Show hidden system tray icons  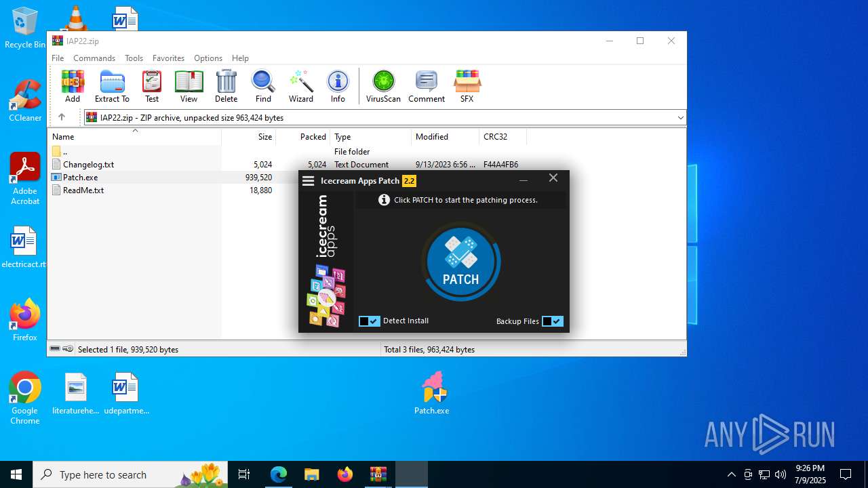731,474
